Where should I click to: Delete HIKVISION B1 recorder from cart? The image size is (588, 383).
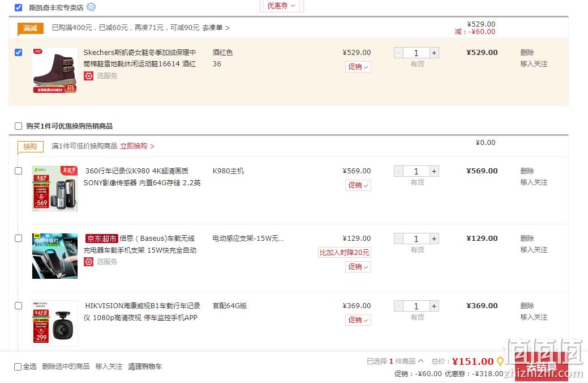coord(527,305)
